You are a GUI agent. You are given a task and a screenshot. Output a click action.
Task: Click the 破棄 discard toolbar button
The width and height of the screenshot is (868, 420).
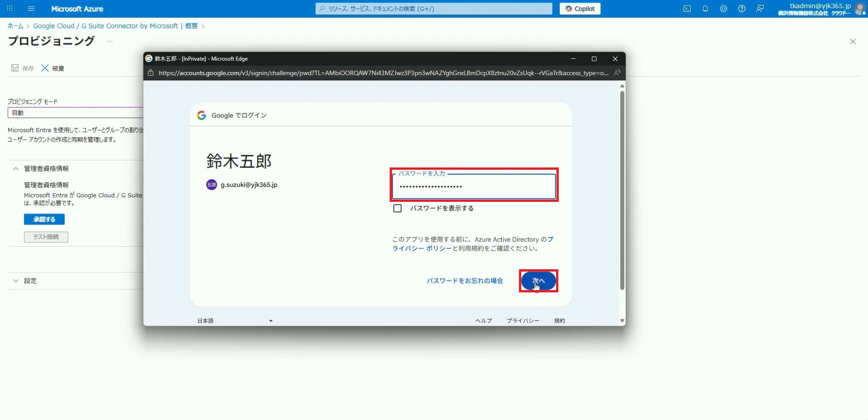53,68
